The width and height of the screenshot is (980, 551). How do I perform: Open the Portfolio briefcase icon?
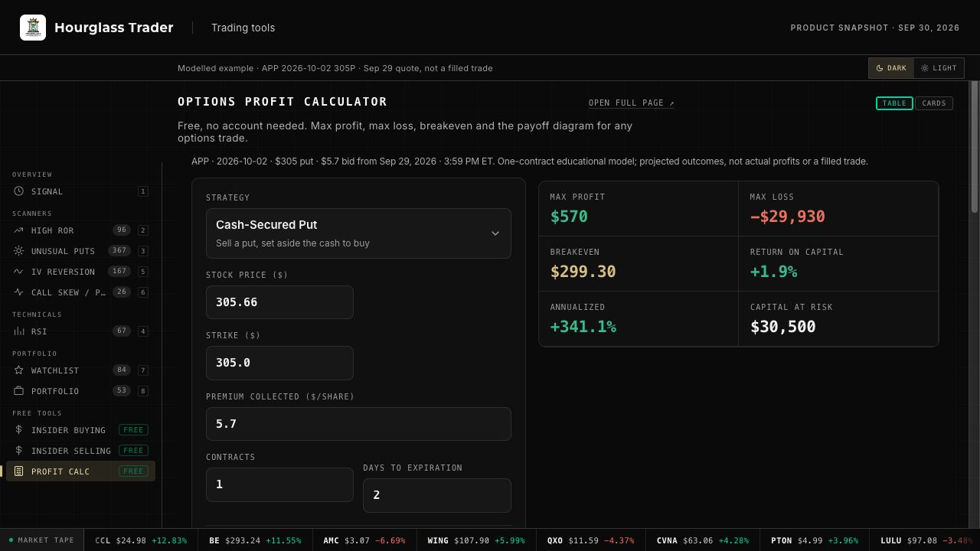(18, 391)
